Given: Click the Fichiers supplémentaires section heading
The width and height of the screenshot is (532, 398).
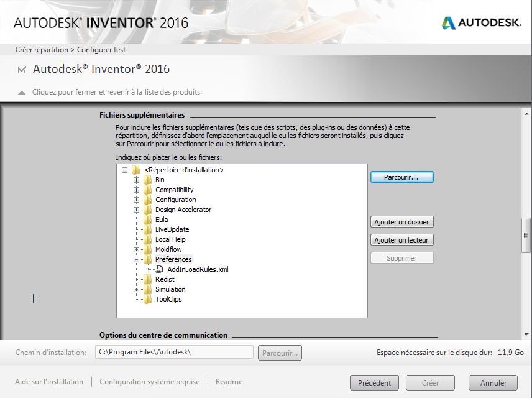Looking at the screenshot, I should (x=142, y=115).
